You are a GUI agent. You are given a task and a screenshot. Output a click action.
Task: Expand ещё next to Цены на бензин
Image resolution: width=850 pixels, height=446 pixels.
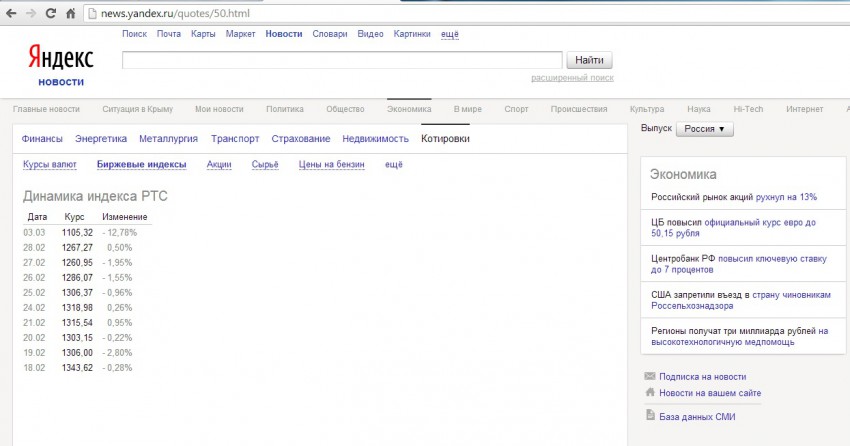coord(393,165)
